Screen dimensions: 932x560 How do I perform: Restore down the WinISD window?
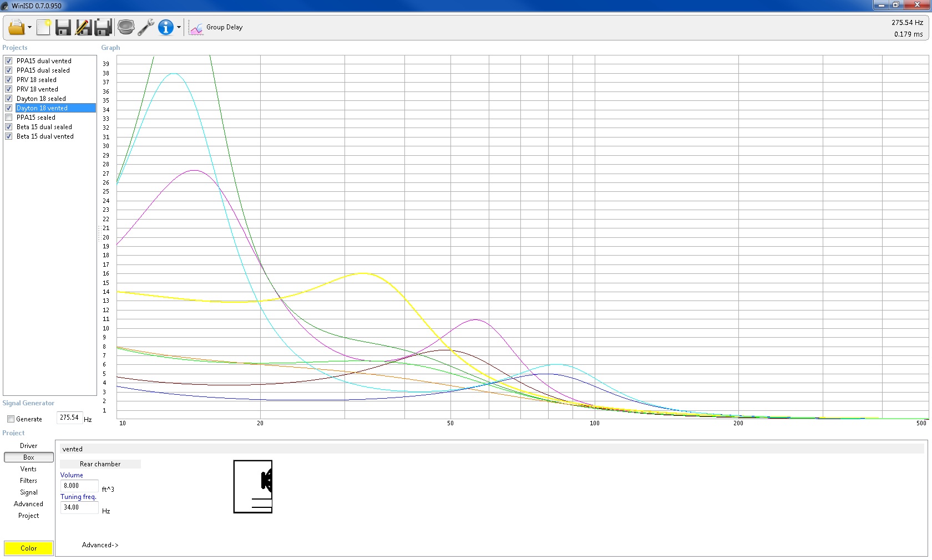pos(896,5)
